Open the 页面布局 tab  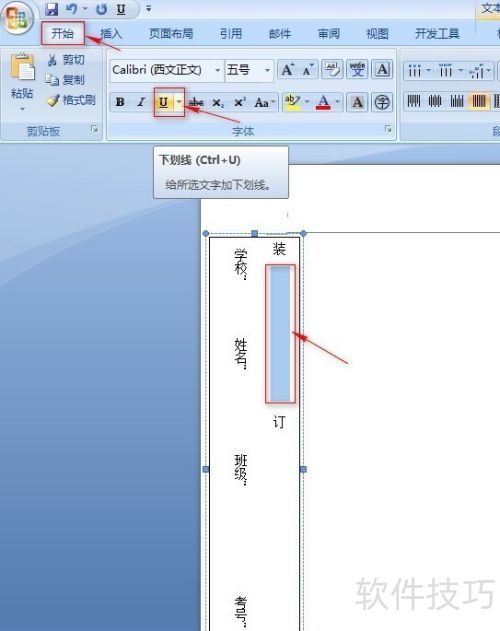[171, 33]
